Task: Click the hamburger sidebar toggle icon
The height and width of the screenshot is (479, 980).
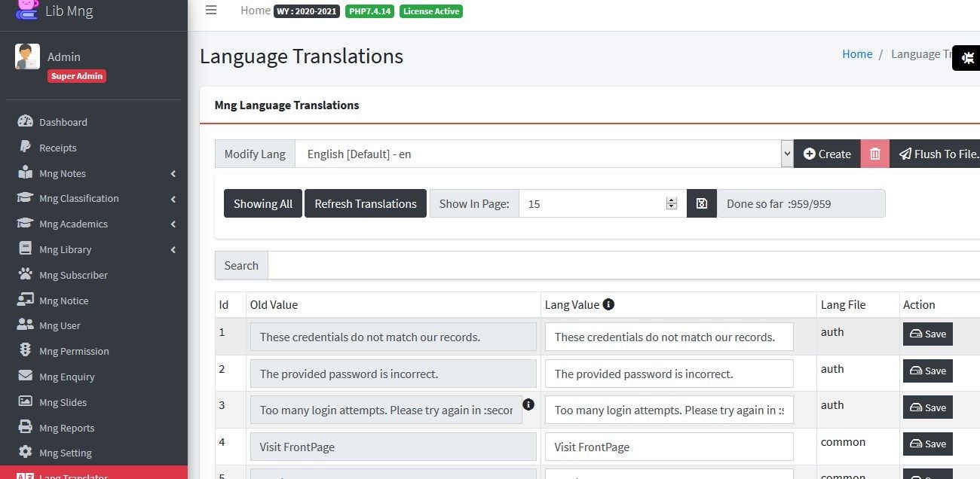Action: tap(211, 11)
